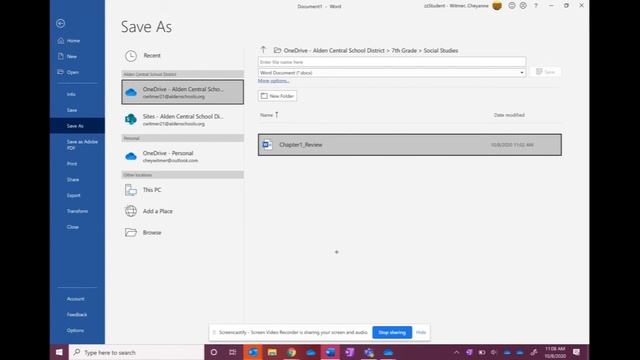
Task: Launch Google Chrome from the taskbar
Action: [291, 352]
